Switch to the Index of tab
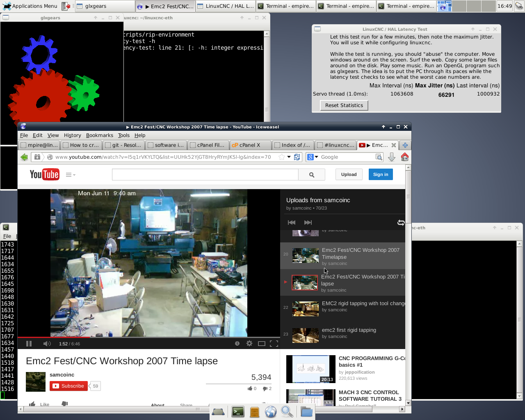 (293, 145)
